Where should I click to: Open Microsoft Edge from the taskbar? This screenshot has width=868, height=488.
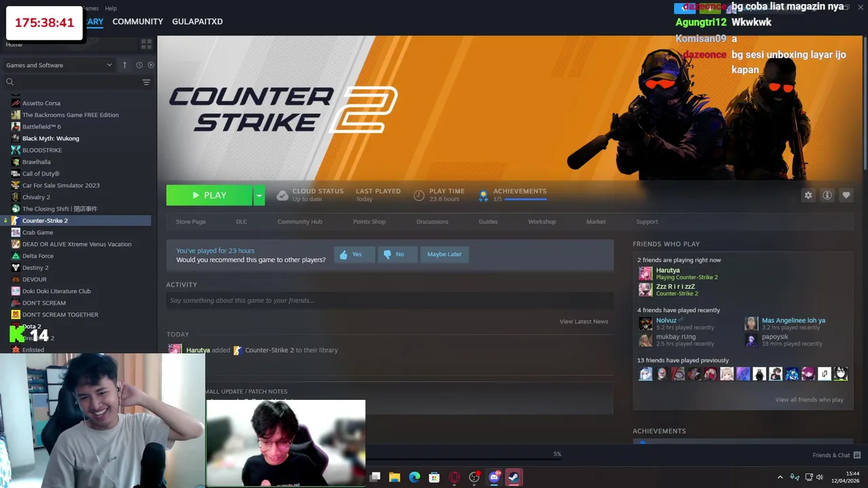(x=414, y=477)
